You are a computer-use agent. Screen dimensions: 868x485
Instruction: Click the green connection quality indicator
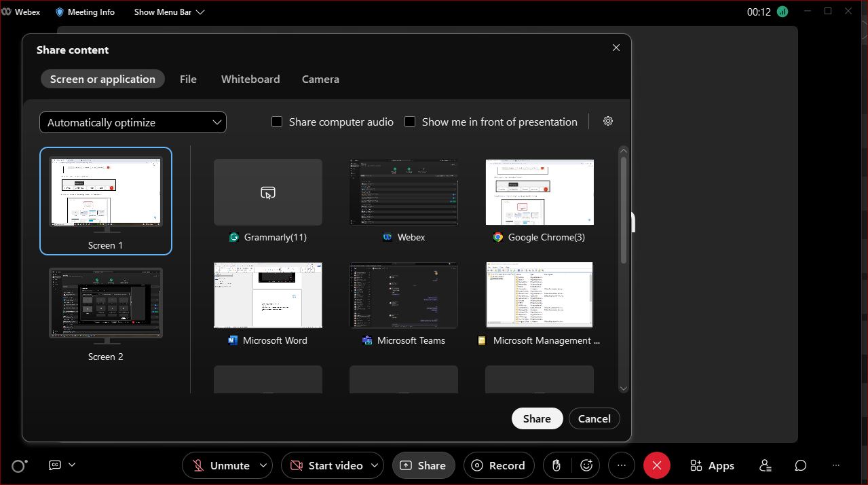[x=782, y=12]
